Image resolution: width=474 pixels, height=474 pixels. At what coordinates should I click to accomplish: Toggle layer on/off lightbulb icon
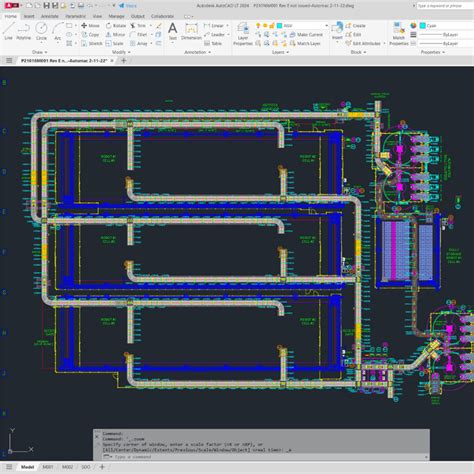click(258, 26)
